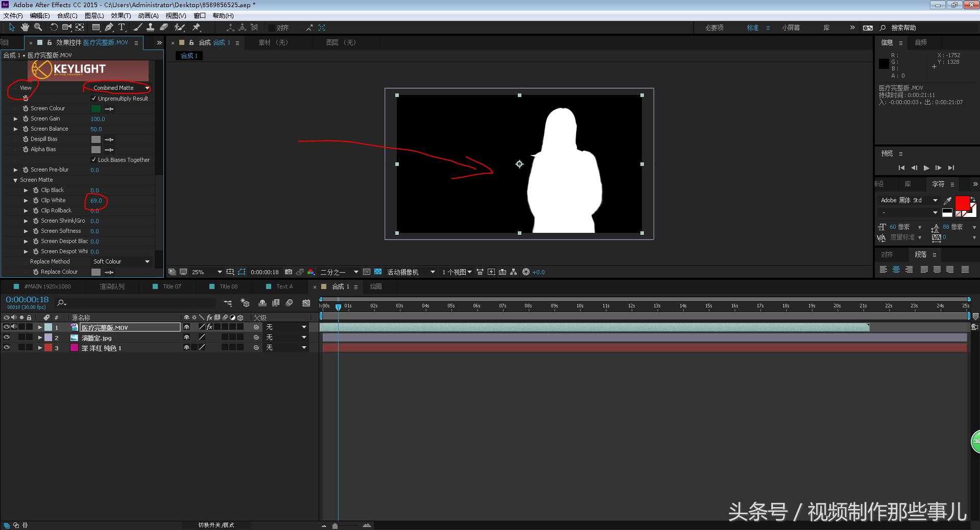Hide the 演播室.jpg layer
This screenshot has height=530, width=980.
point(7,338)
